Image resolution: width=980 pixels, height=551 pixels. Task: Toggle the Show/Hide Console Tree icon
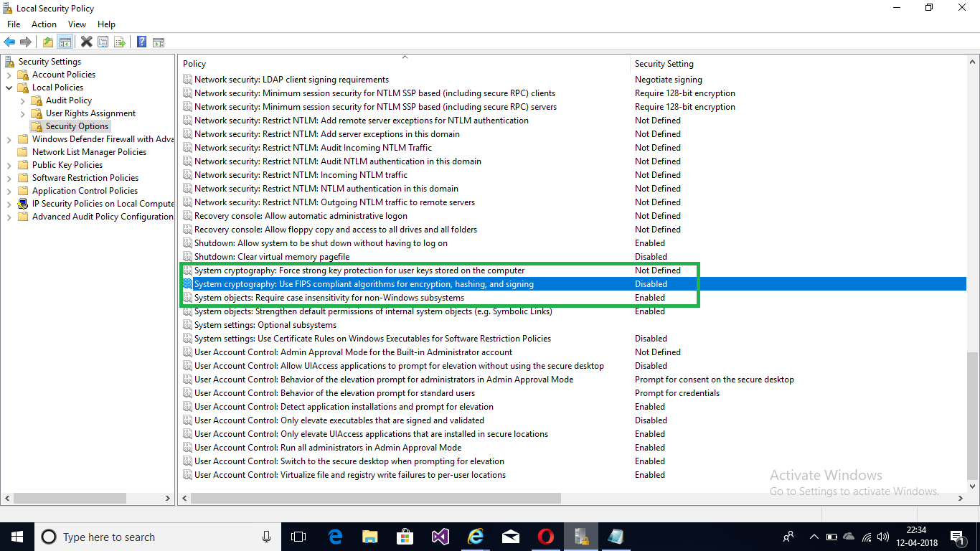pyautogui.click(x=65, y=41)
